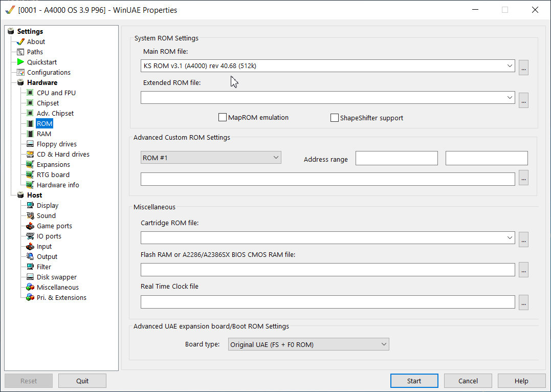
Task: Click the Output icon
Action: click(30, 256)
